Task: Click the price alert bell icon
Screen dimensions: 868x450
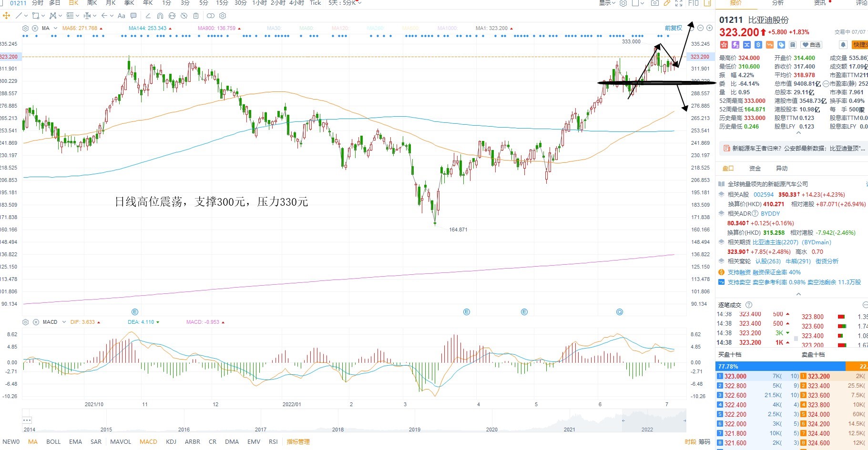Action: pos(843,45)
